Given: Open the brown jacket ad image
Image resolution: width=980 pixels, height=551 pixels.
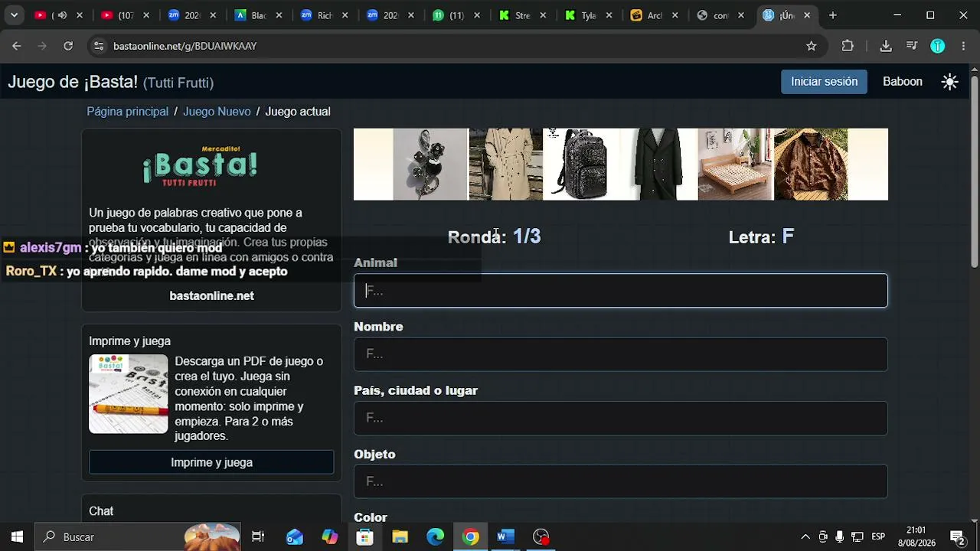Looking at the screenshot, I should pyautogui.click(x=811, y=165).
